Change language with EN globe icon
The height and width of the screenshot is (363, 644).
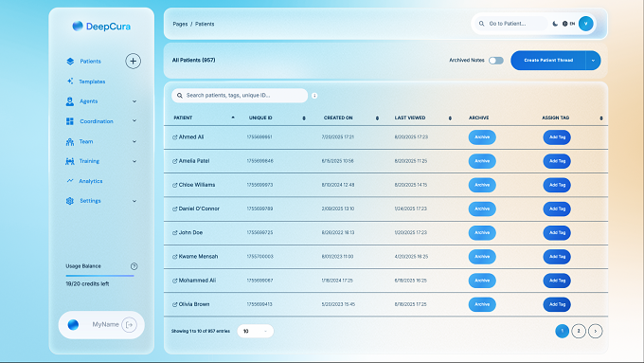[x=568, y=24]
